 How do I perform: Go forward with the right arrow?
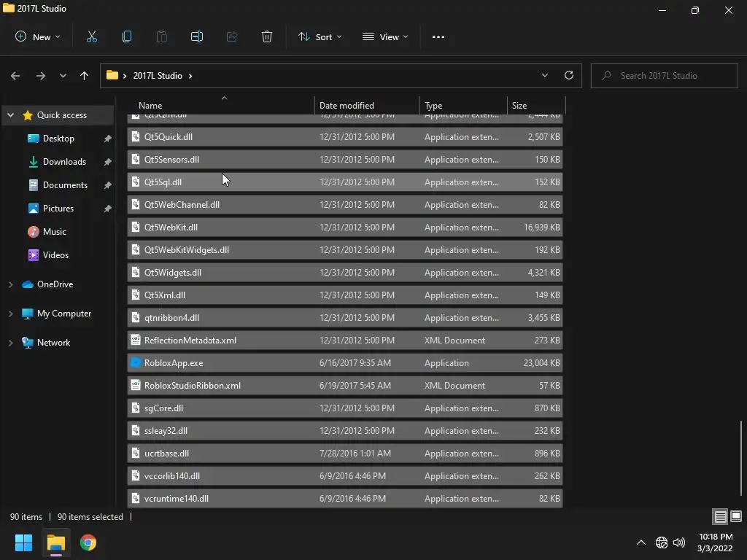point(41,76)
